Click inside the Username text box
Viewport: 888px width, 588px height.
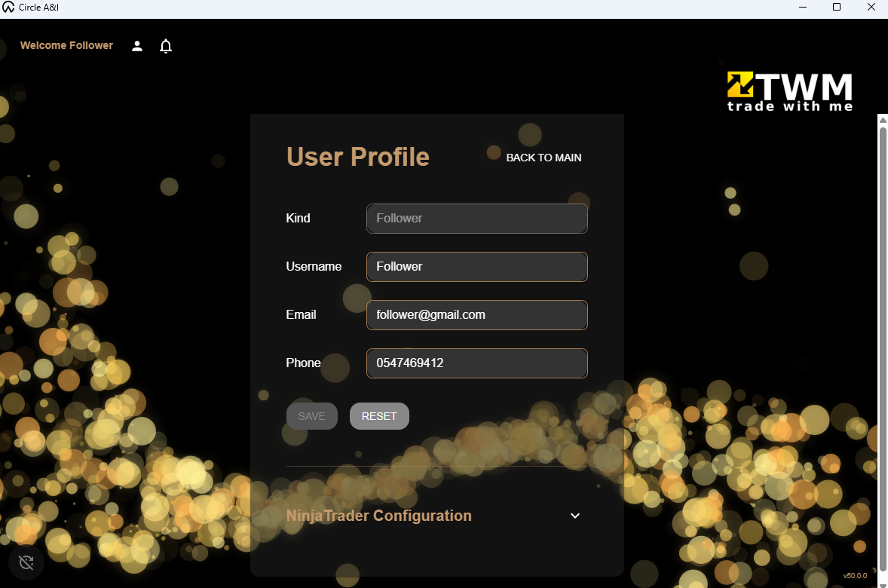(x=476, y=266)
